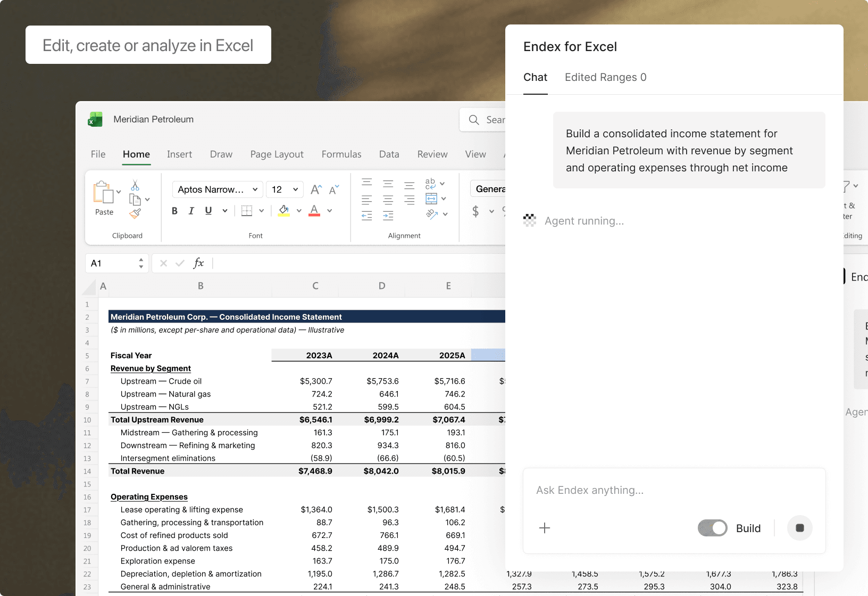
Task: Toggle the Build switch
Action: 713,528
